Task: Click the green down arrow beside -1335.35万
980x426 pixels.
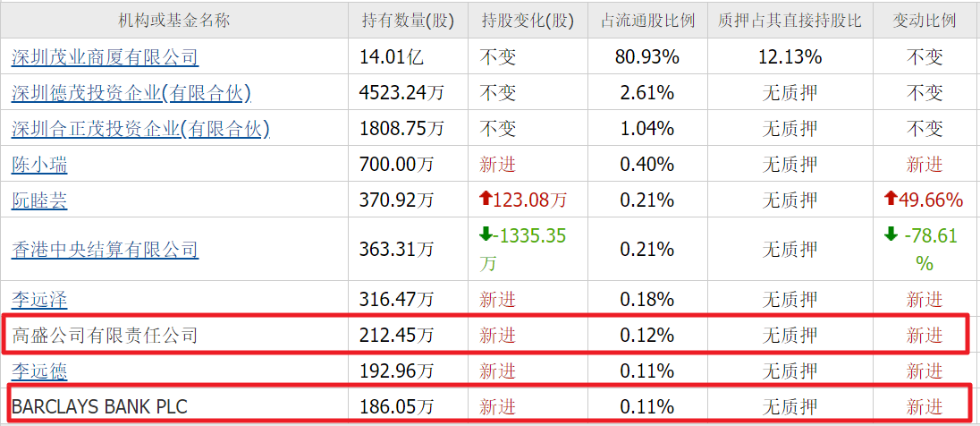Action: coord(486,235)
